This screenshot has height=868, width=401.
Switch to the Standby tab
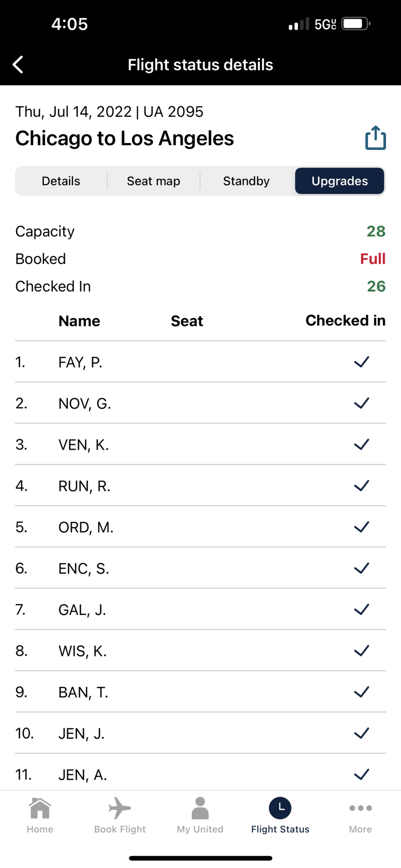[x=246, y=181]
